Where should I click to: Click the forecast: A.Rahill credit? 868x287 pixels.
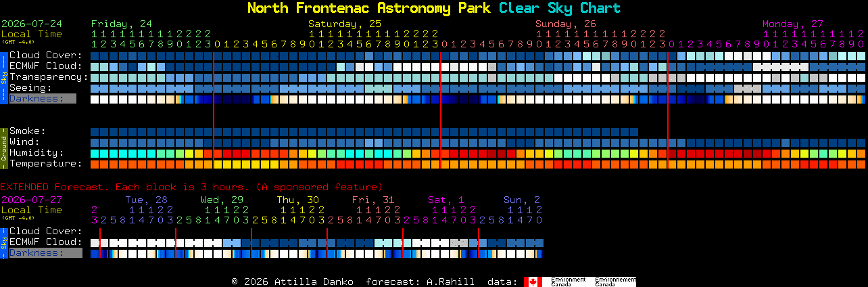click(420, 282)
